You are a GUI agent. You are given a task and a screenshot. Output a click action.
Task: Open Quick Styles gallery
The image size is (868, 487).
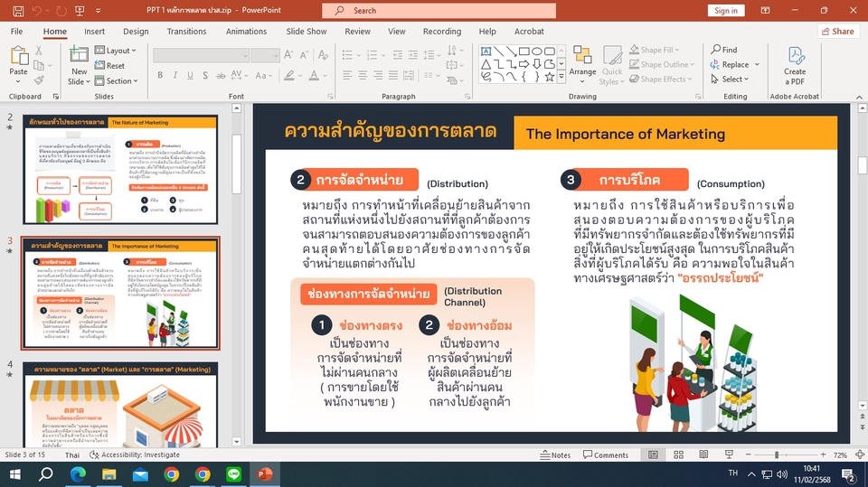[612, 65]
